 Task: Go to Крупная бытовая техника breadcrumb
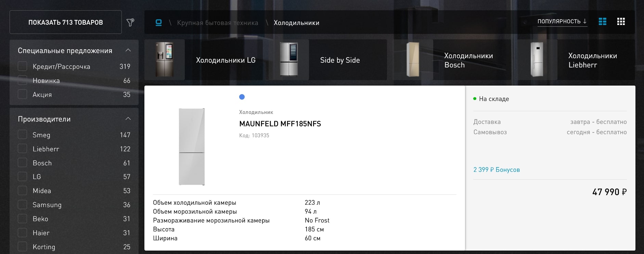pyautogui.click(x=218, y=23)
